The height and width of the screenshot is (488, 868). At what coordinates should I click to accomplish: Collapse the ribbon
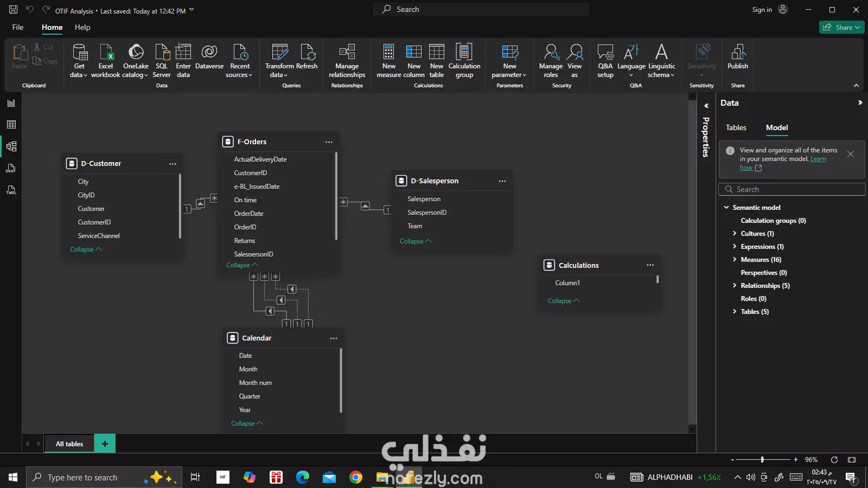(x=856, y=85)
